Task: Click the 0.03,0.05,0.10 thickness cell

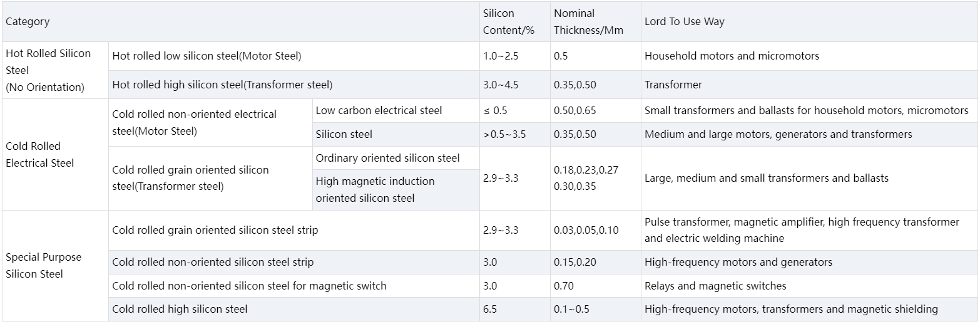Action: [x=586, y=231]
